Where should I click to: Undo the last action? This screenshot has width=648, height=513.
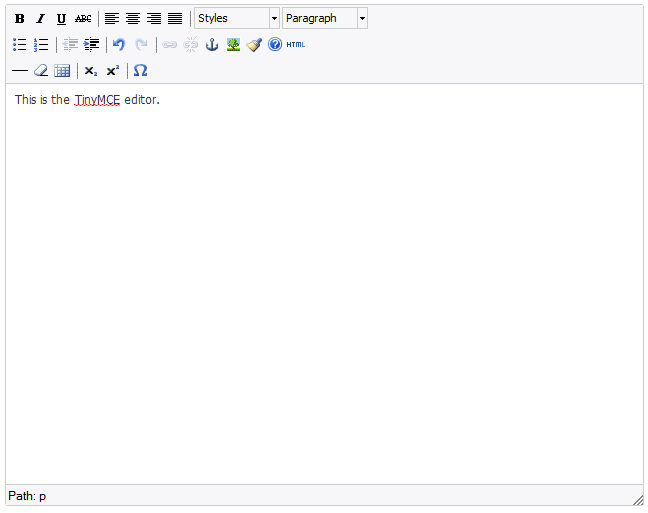(119, 45)
